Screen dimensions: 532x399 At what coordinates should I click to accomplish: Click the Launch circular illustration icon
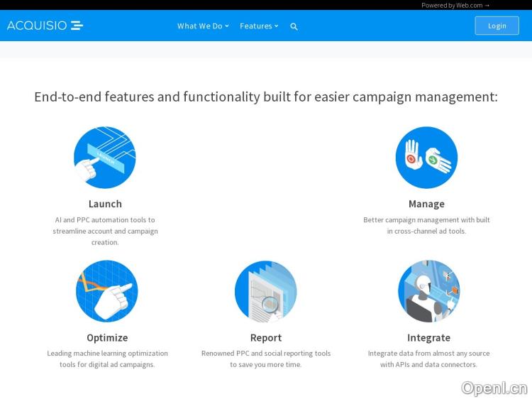[x=105, y=157]
